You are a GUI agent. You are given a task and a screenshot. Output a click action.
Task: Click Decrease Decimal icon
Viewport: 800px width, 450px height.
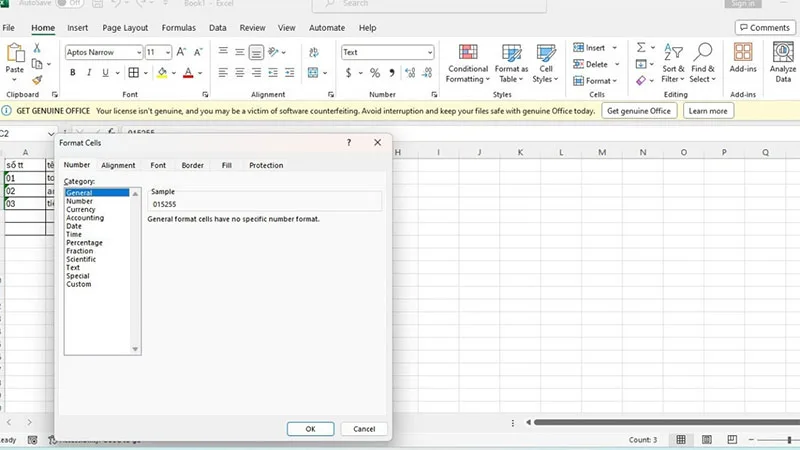point(427,73)
